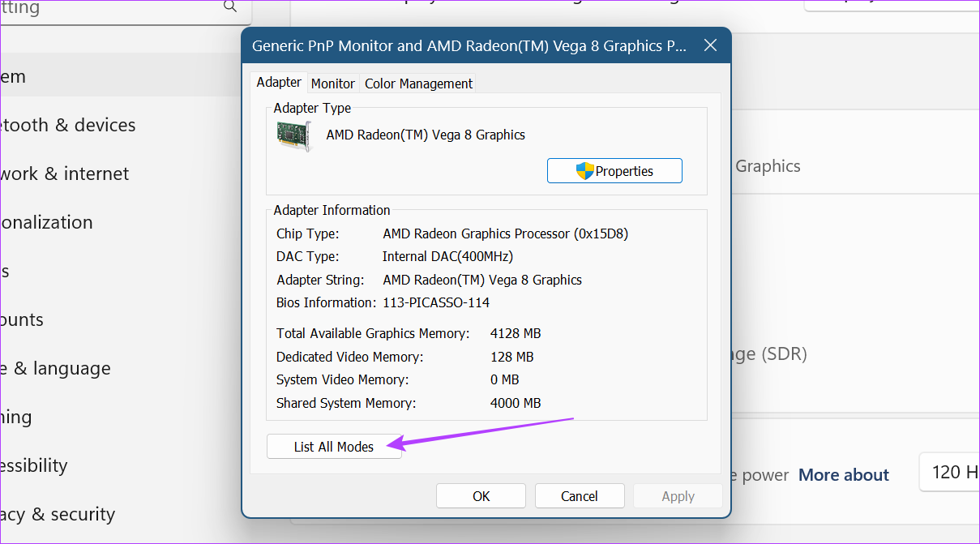Click the 'DAC Type:' label
Screen dimensions: 980x544
click(308, 256)
